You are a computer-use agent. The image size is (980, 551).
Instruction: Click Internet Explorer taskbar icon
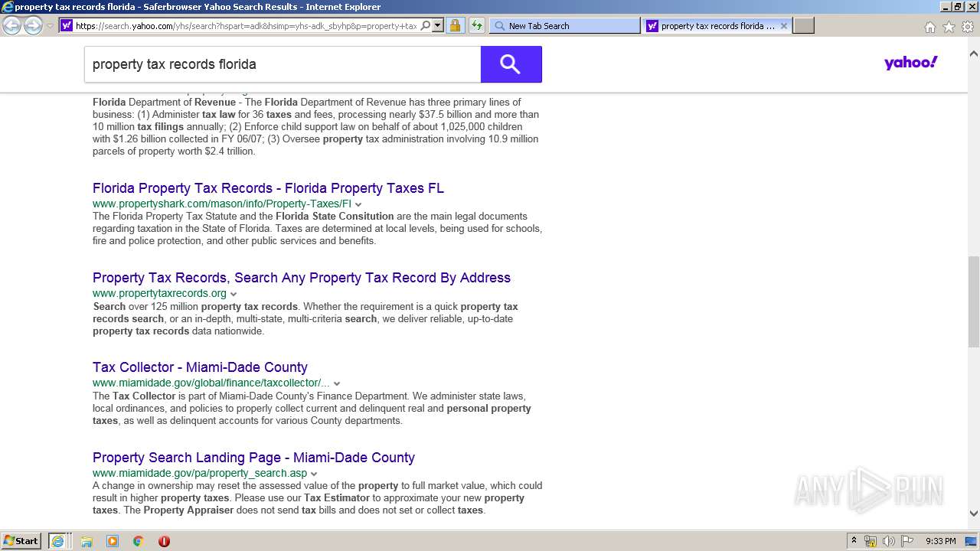point(59,541)
